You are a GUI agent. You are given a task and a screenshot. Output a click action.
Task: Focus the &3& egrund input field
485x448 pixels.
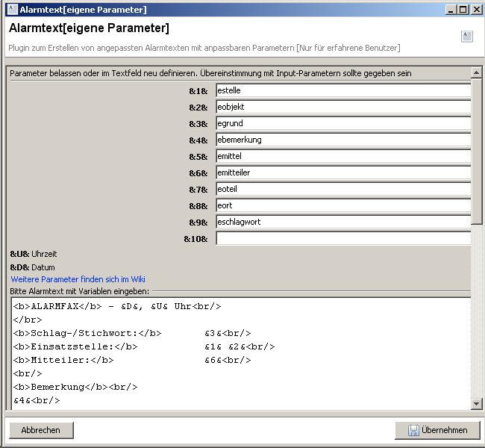point(342,123)
